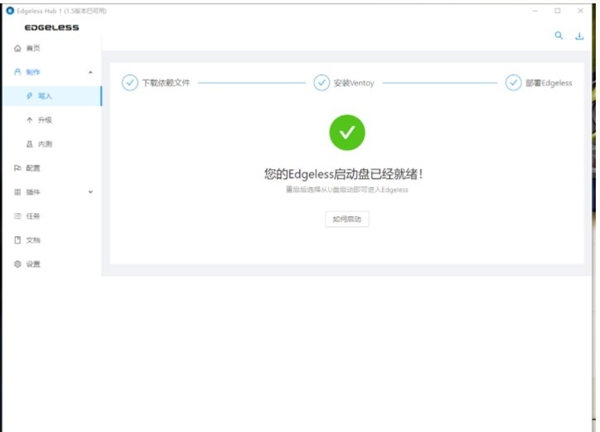Click the Edgeless Hub window title text
This screenshot has height=432, width=600.
pyautogui.click(x=61, y=11)
